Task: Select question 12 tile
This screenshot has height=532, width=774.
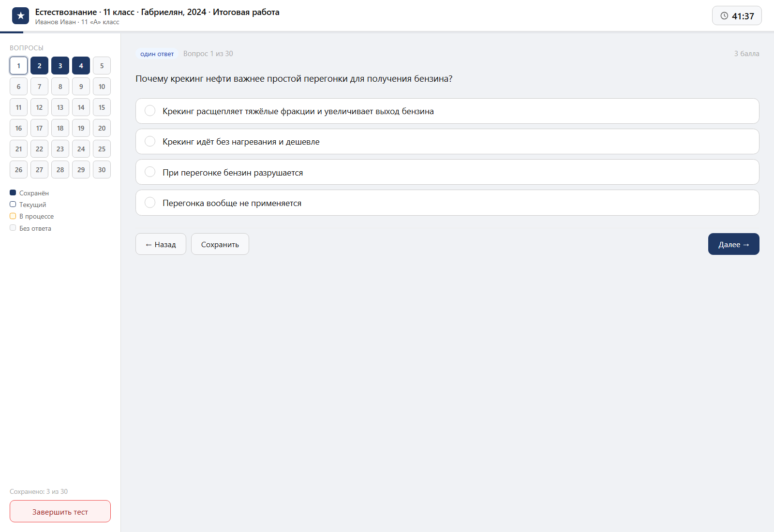Action: (39, 107)
